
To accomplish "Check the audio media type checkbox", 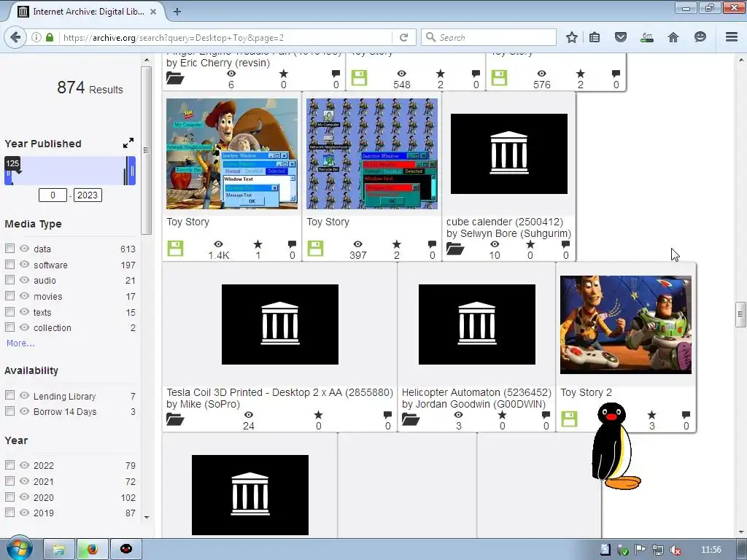I will click(x=9, y=280).
